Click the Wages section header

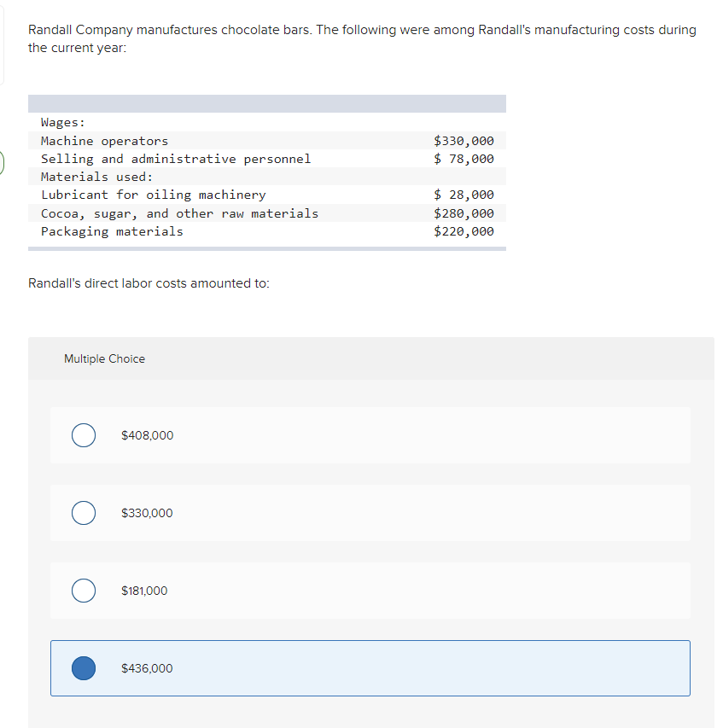click(x=63, y=123)
